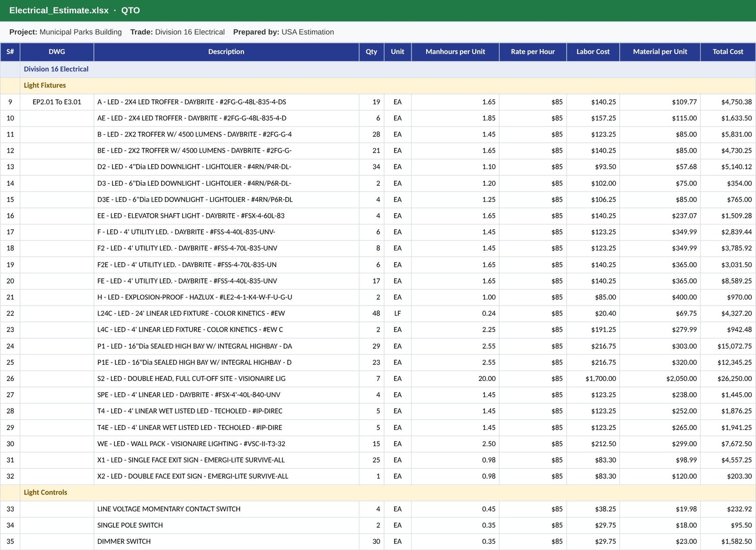
Task: Click the Unit column header
Action: coord(397,52)
